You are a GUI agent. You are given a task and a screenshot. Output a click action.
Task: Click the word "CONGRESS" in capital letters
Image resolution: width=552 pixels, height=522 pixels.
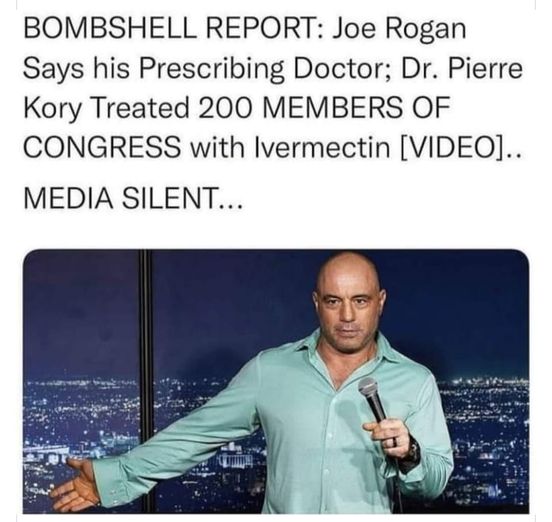point(101,147)
